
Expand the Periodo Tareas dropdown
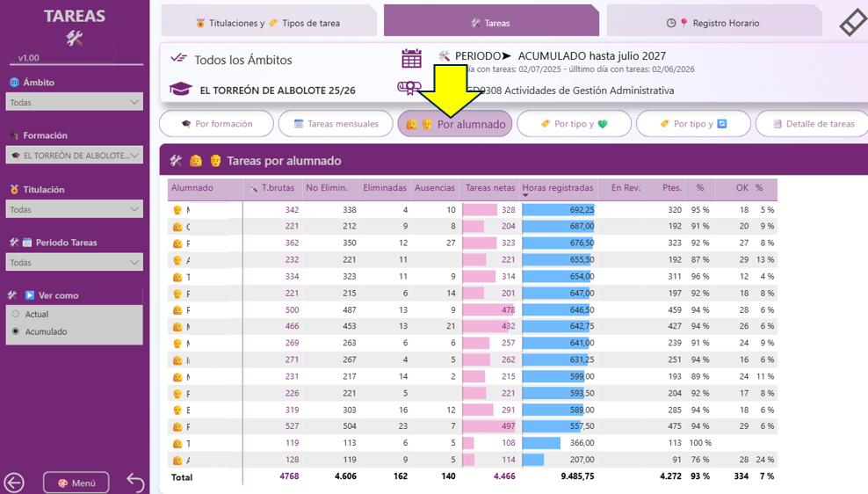click(74, 263)
